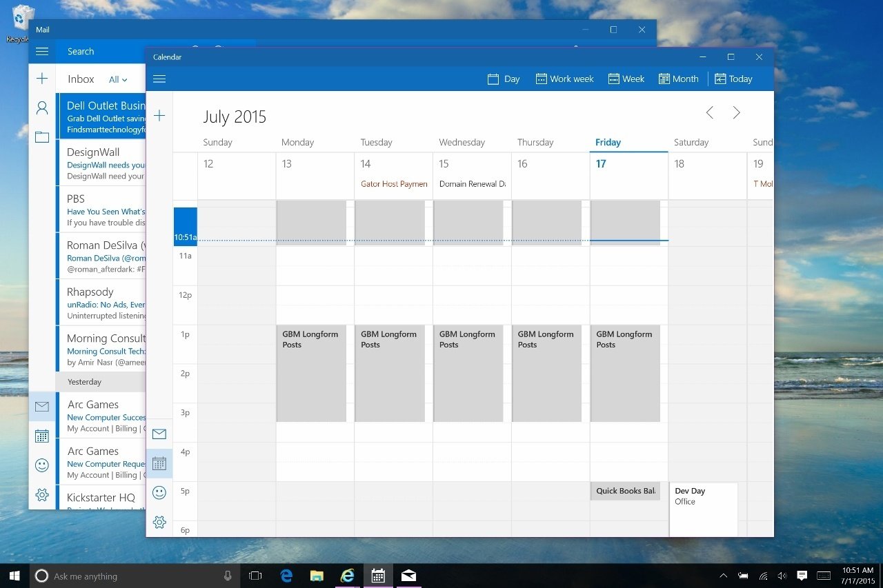Viewport: 883px width, 588px height.
Task: Open the Roman DeSilva email
Action: click(x=101, y=256)
